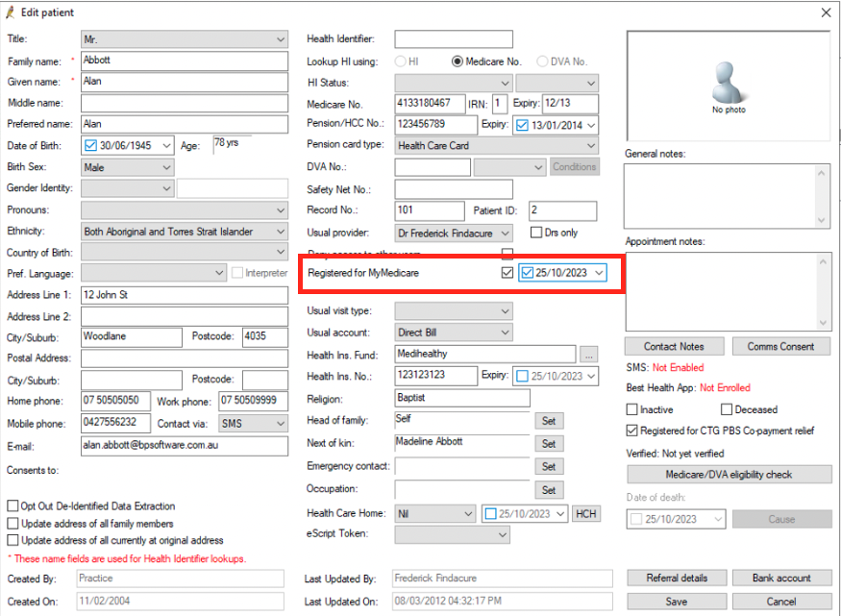This screenshot has height=616, width=841.
Task: Open the patient's Bank account details
Action: [781, 578]
